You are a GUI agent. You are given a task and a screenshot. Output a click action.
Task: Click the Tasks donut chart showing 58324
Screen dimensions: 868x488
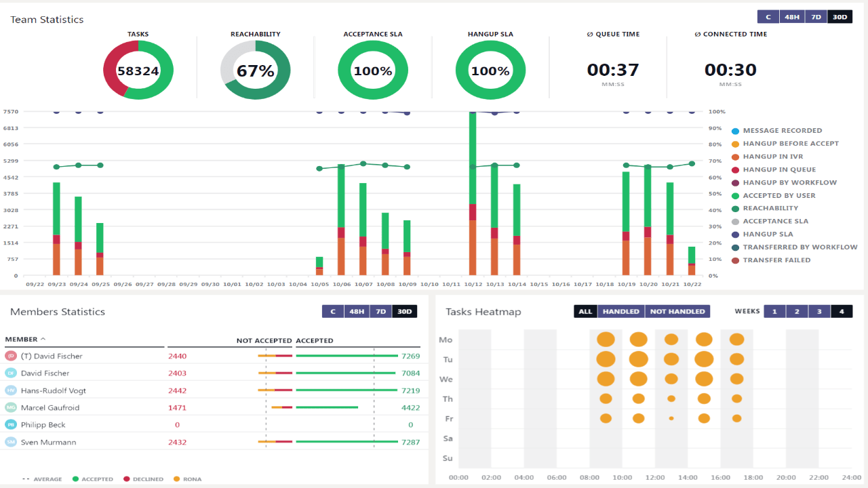pyautogui.click(x=138, y=70)
